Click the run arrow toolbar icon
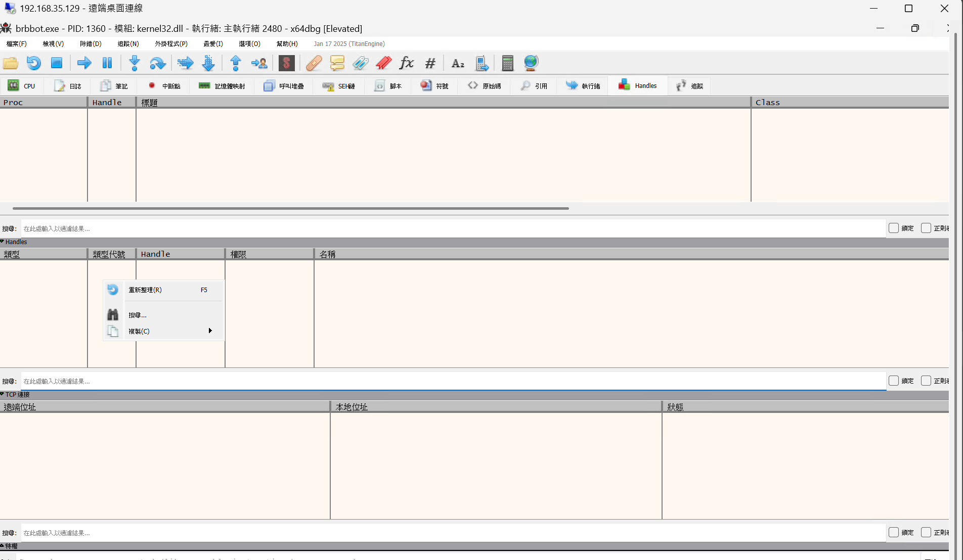 [84, 63]
